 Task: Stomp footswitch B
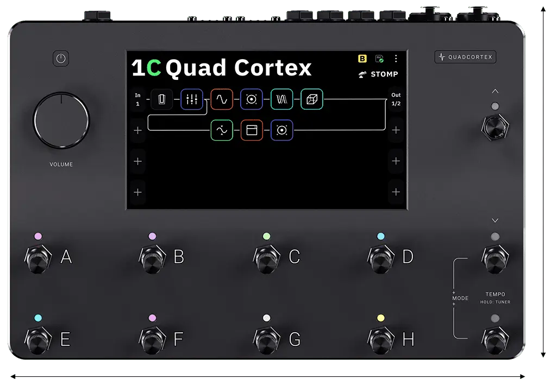pyautogui.click(x=152, y=259)
